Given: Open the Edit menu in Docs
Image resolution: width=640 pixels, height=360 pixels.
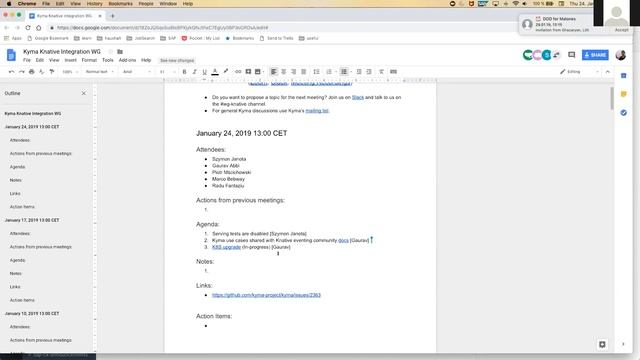Looking at the screenshot, I should pyautogui.click(x=40, y=60).
